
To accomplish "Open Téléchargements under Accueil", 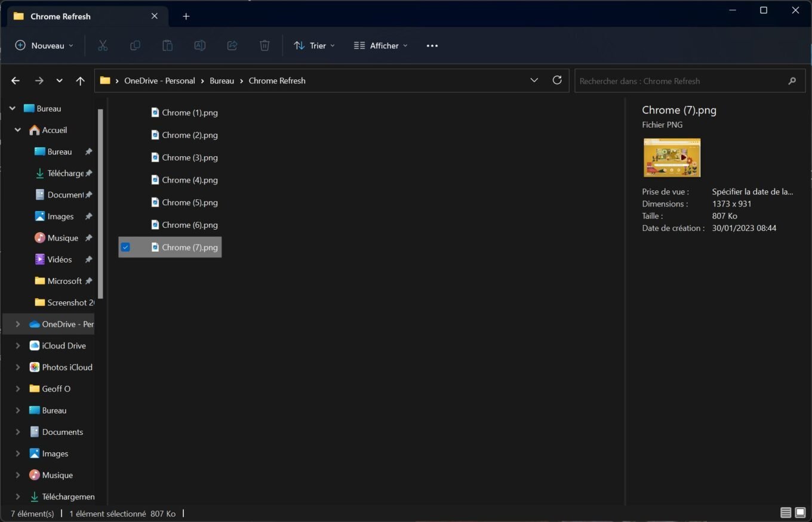I will coord(59,173).
